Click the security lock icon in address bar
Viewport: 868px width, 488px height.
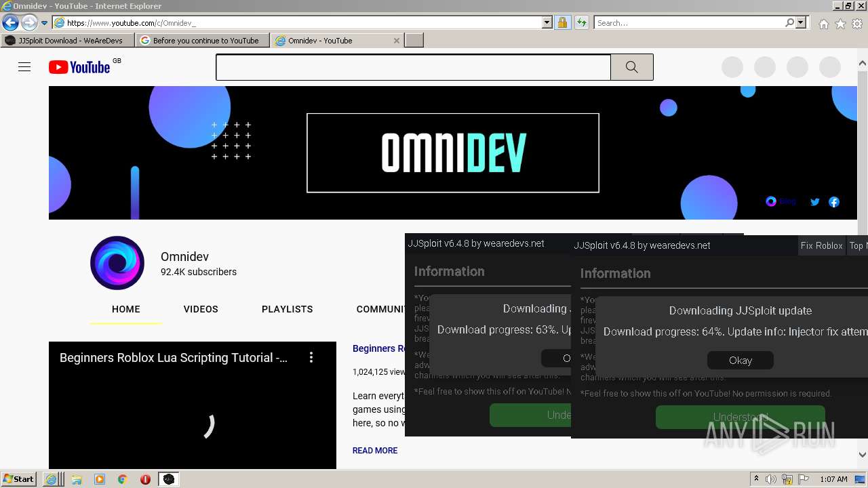pos(562,22)
